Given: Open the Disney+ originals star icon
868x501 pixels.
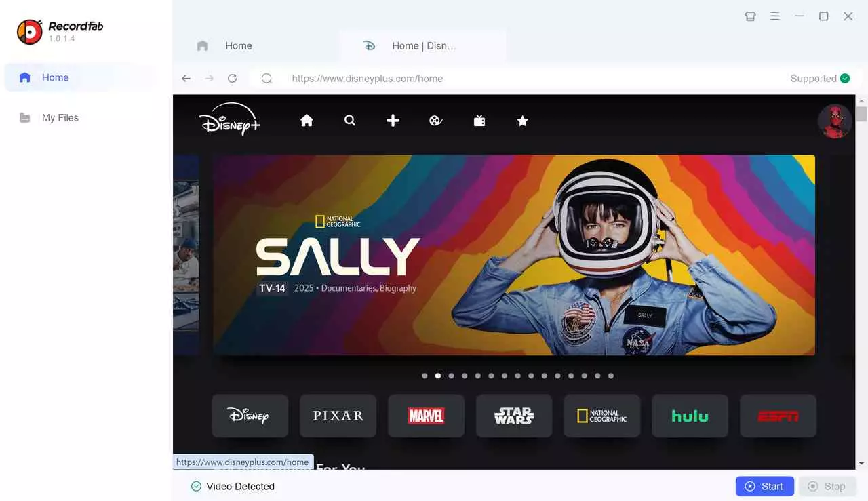Looking at the screenshot, I should point(523,121).
